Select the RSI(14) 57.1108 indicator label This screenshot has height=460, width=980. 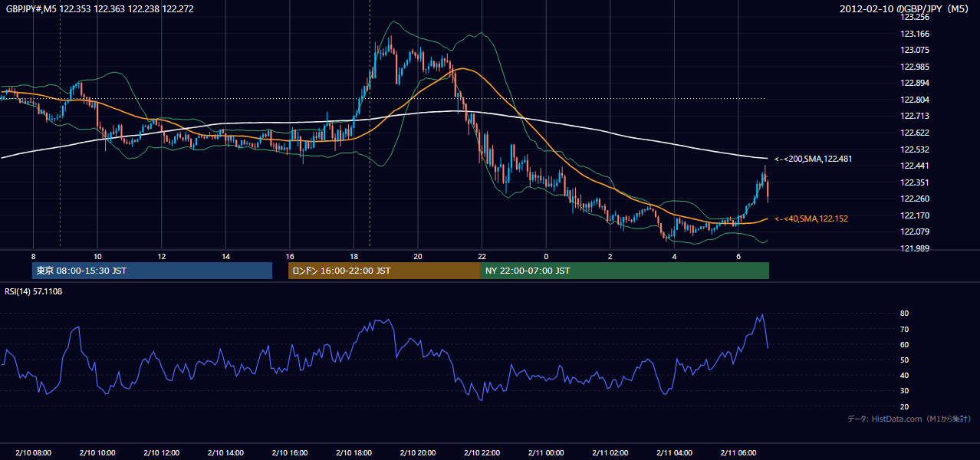click(x=34, y=291)
